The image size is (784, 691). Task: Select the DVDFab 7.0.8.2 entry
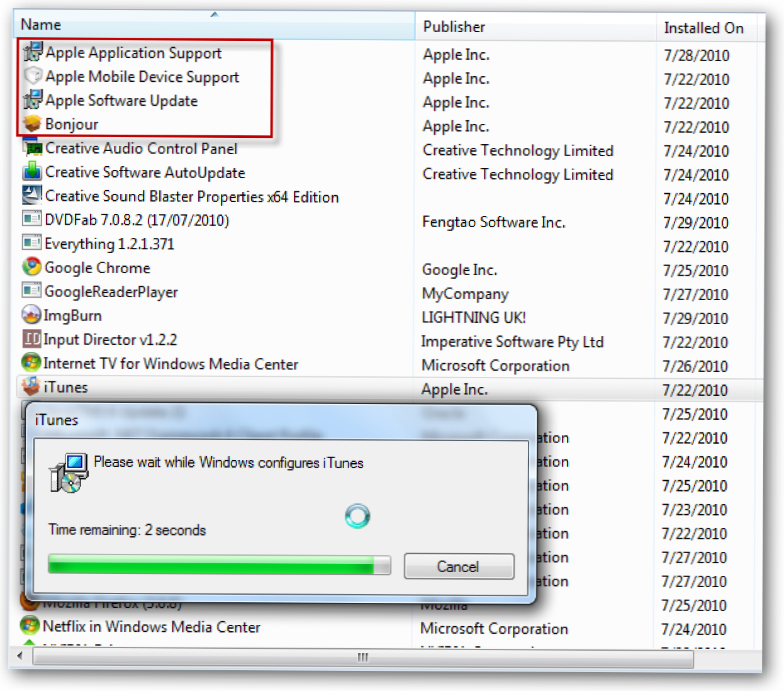tap(137, 220)
